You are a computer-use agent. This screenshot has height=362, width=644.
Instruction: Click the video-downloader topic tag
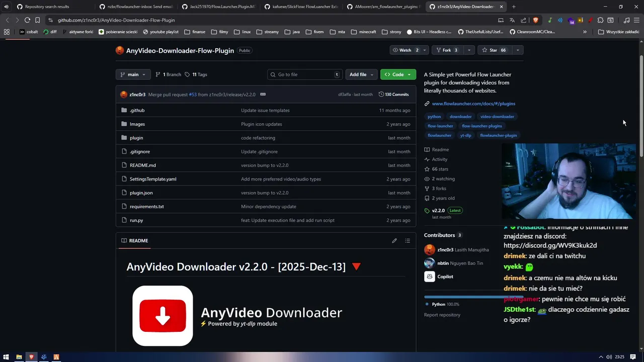coord(497,117)
